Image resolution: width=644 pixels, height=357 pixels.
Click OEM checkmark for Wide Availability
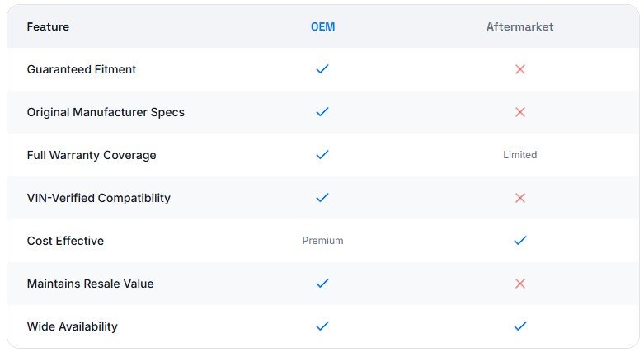point(322,326)
